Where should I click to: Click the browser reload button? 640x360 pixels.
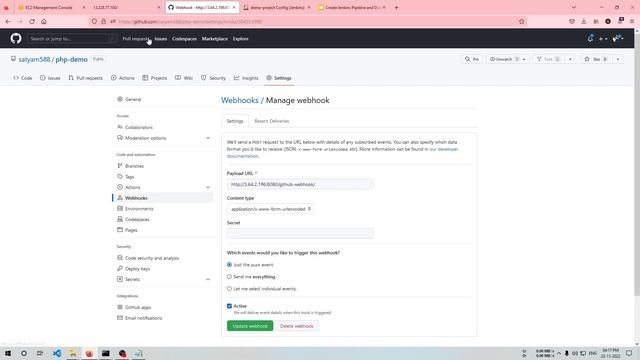[x=32, y=22]
